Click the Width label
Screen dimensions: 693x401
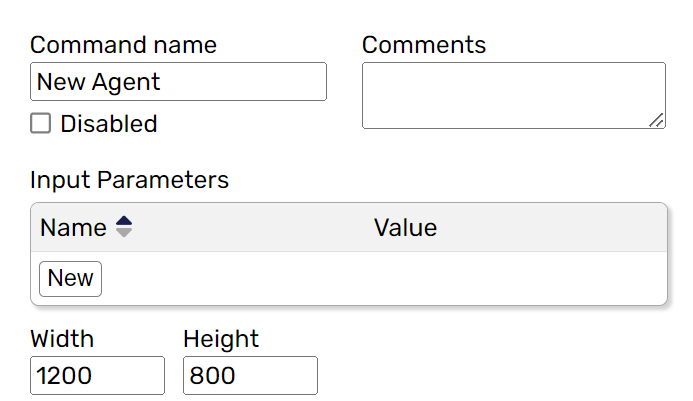(x=62, y=339)
